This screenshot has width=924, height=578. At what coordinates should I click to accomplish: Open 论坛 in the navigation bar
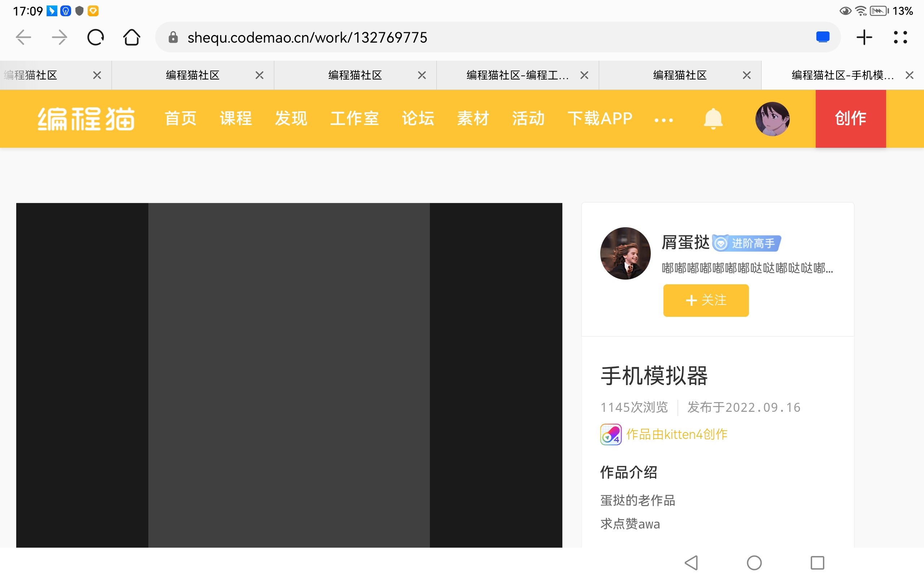click(x=418, y=118)
